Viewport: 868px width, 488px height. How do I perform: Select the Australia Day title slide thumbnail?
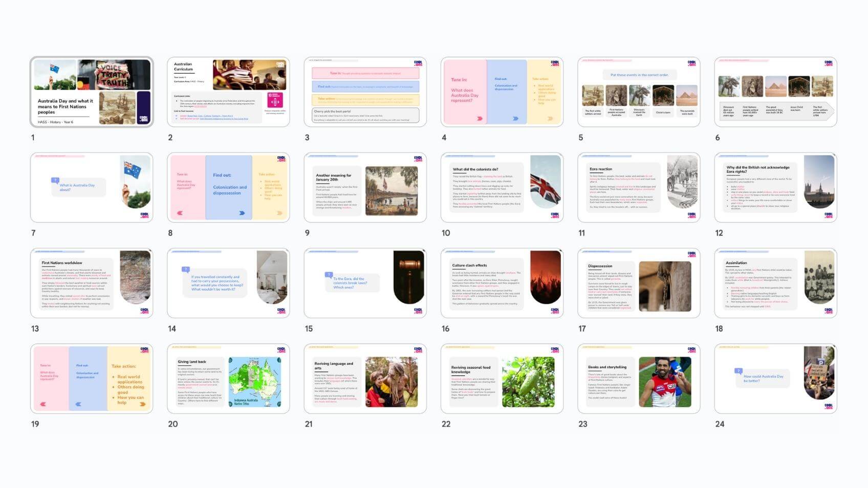pyautogui.click(x=92, y=92)
